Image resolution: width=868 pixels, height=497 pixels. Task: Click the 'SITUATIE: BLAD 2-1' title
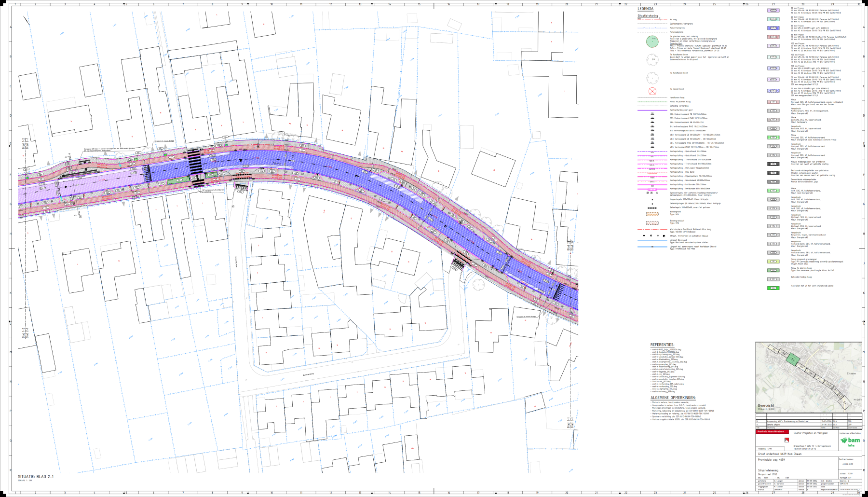[36, 477]
